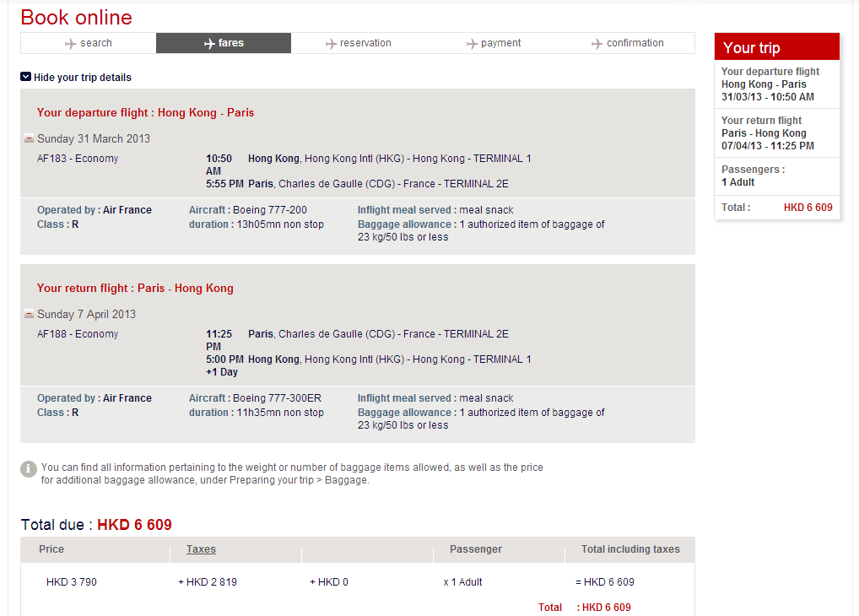The width and height of the screenshot is (859, 616).
Task: Click the Book online page heading
Action: 77,17
